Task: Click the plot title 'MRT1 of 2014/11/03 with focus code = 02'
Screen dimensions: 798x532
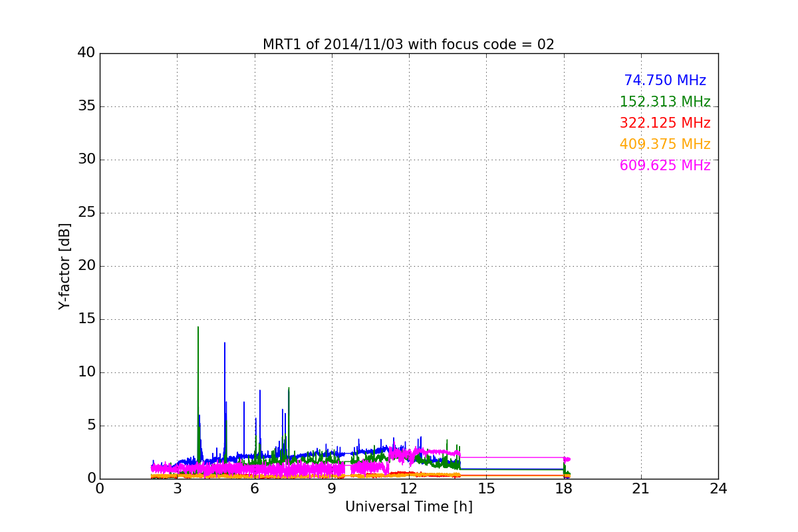Action: (408, 45)
